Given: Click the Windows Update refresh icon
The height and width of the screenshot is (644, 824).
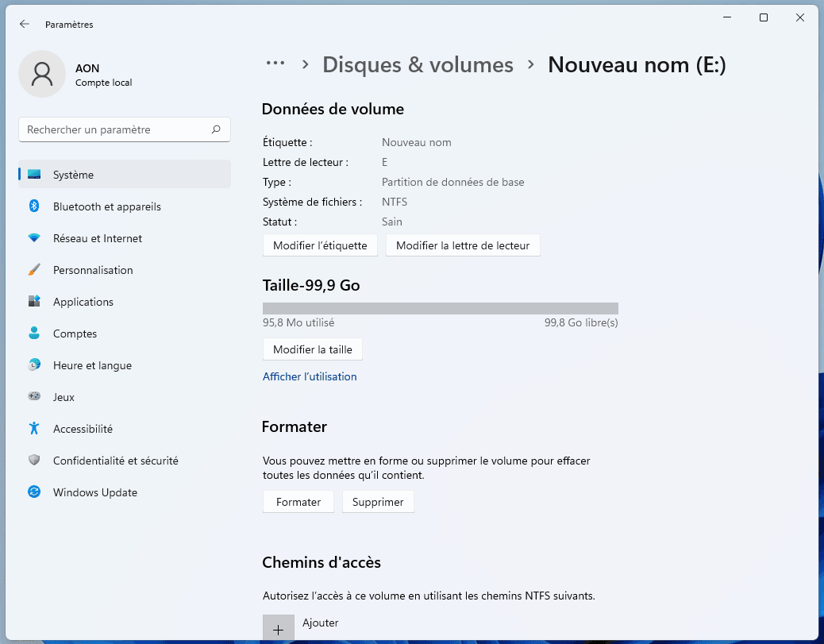Looking at the screenshot, I should 34,492.
